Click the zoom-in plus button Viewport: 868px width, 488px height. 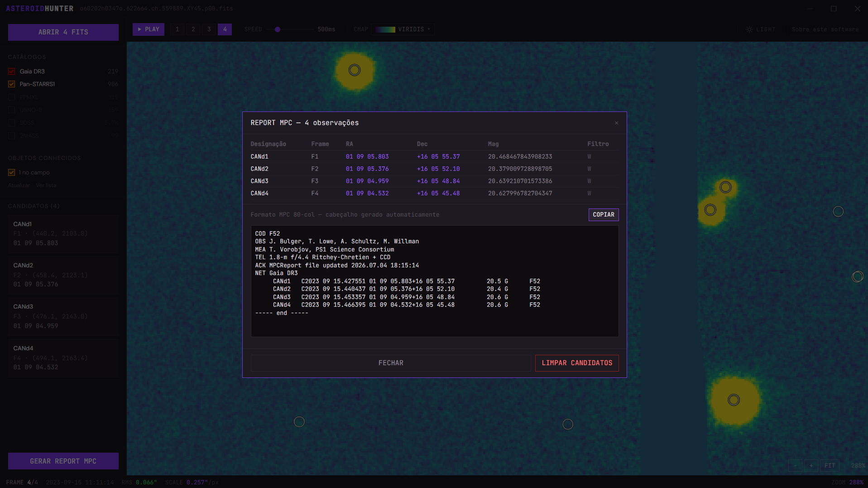(x=811, y=465)
